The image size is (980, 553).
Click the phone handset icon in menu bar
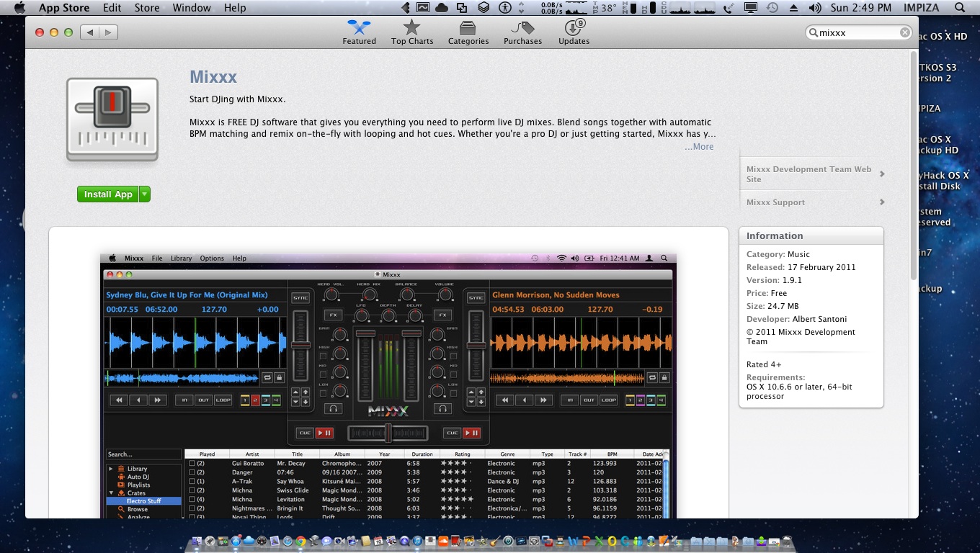click(x=729, y=8)
